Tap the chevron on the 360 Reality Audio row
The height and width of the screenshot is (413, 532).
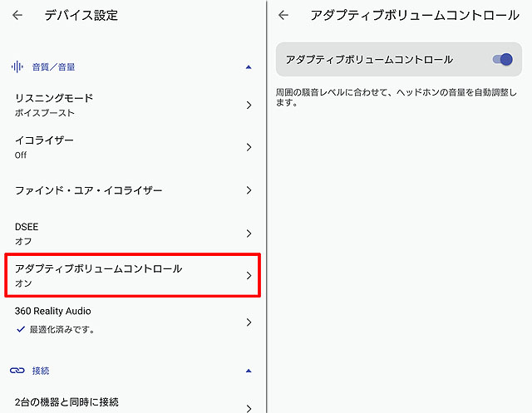249,322
